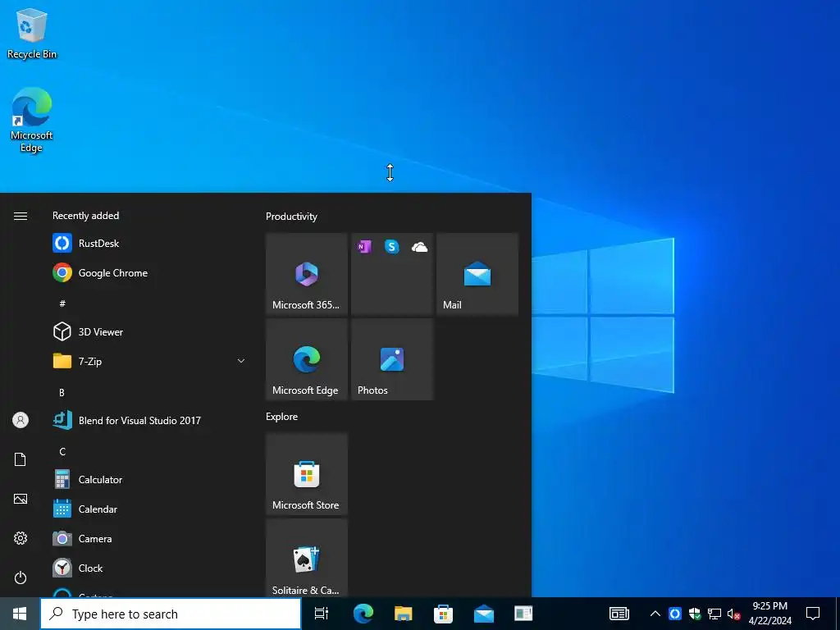Click the Productivity group header
Viewport: 840px width, 630px height.
point(291,217)
